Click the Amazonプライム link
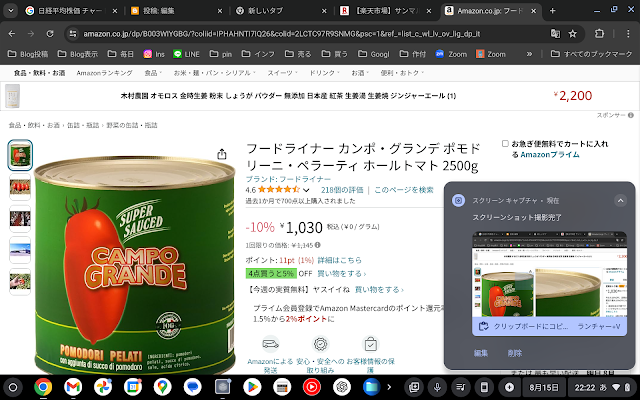The width and height of the screenshot is (640, 400). point(550,154)
